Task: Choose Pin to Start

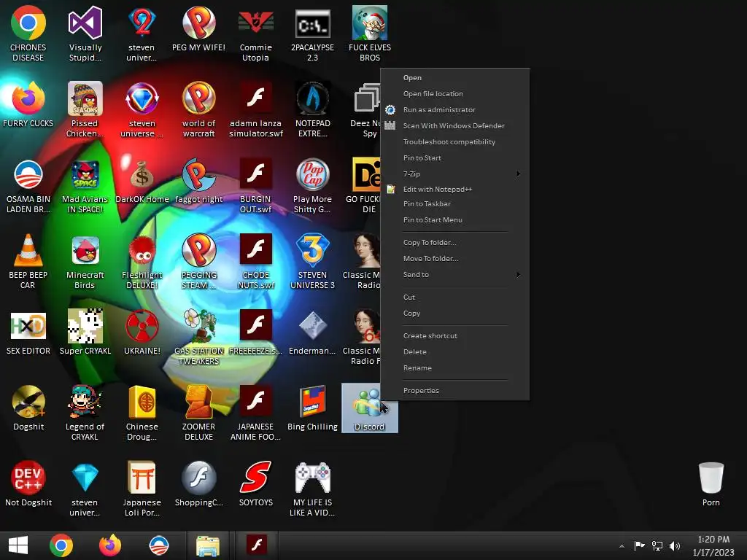Action: tap(455, 157)
